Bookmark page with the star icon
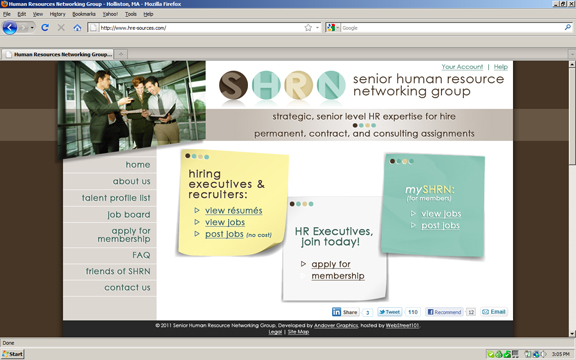This screenshot has width=576, height=360. point(308,28)
